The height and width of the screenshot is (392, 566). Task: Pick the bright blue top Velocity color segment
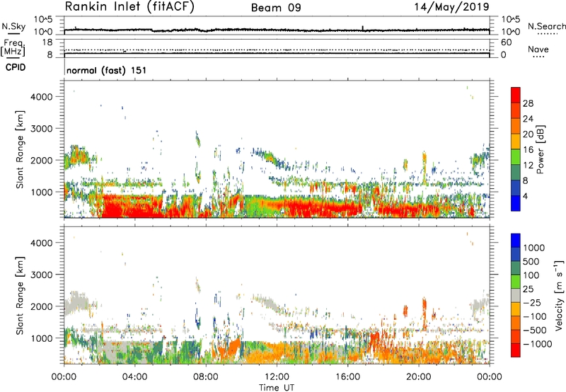coord(516,241)
